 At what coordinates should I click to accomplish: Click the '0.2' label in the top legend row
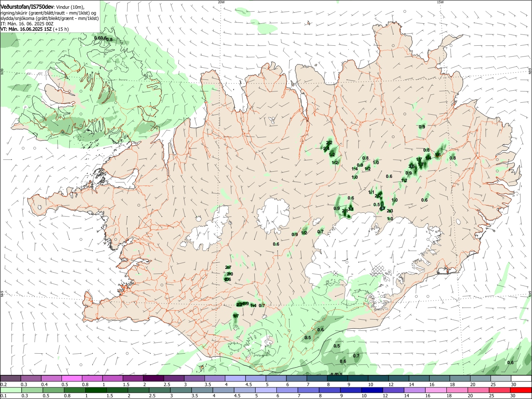click(3, 384)
